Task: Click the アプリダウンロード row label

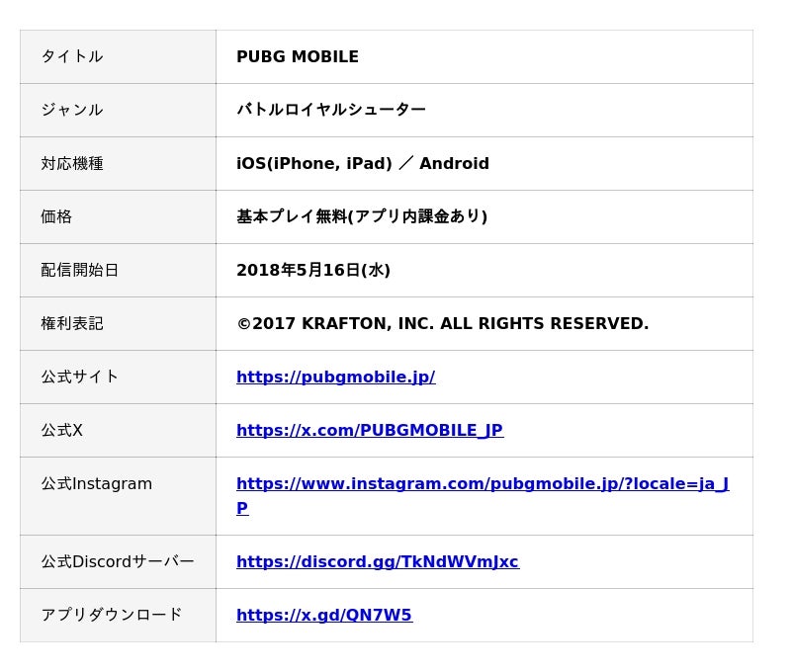Action: click(111, 615)
